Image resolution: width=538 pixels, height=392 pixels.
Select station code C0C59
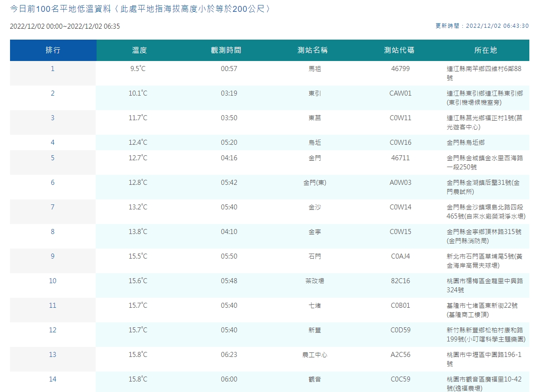(x=400, y=379)
